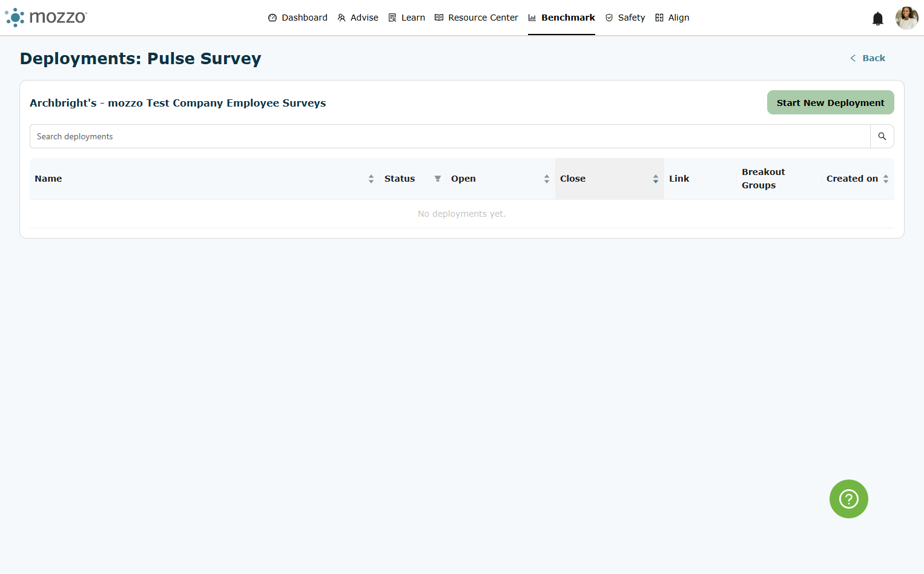Open the notifications bell
Screen dimensions: 924x574
(x=877, y=19)
